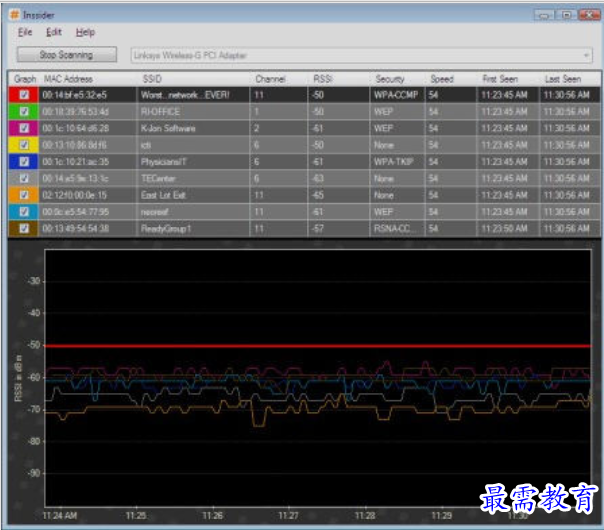Open the File menu
Screen dimensions: 604x530
(x=25, y=33)
